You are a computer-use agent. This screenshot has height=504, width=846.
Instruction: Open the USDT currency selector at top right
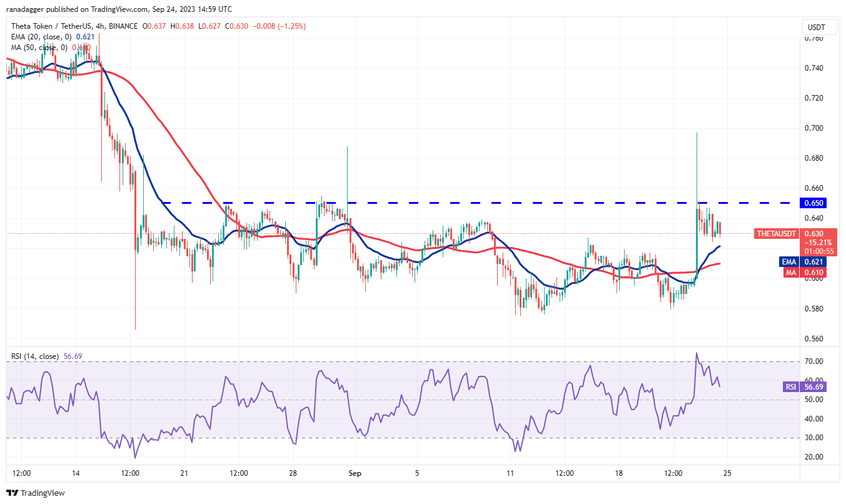point(818,27)
